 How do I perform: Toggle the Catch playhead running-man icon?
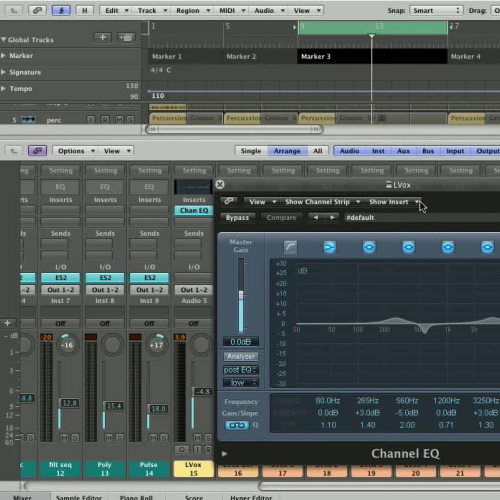click(61, 10)
